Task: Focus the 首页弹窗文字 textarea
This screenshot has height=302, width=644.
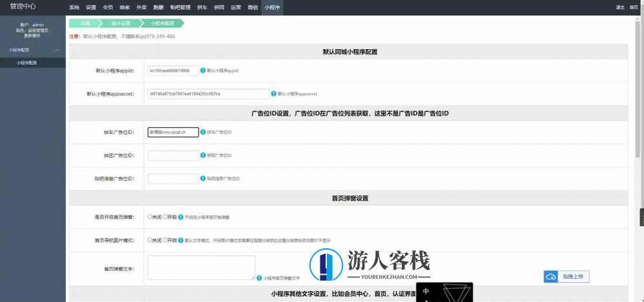Action: coord(201,268)
